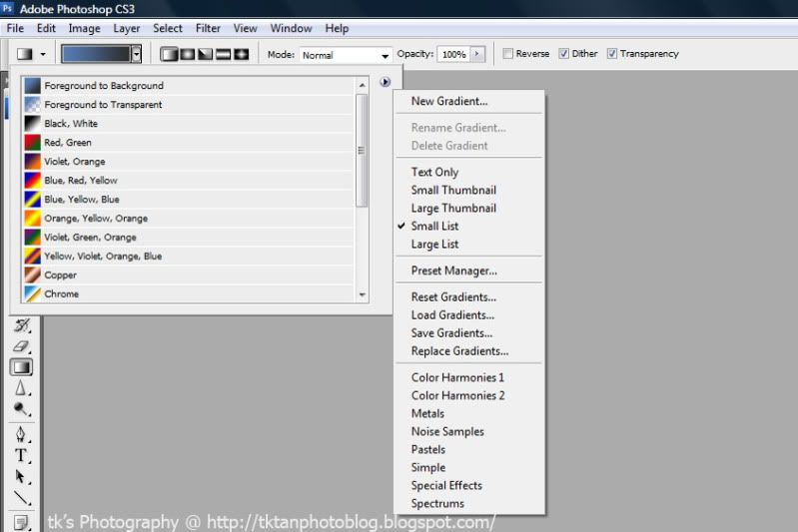Toggle the Transparency checkbox
Image resolution: width=798 pixels, height=532 pixels.
pyautogui.click(x=612, y=54)
